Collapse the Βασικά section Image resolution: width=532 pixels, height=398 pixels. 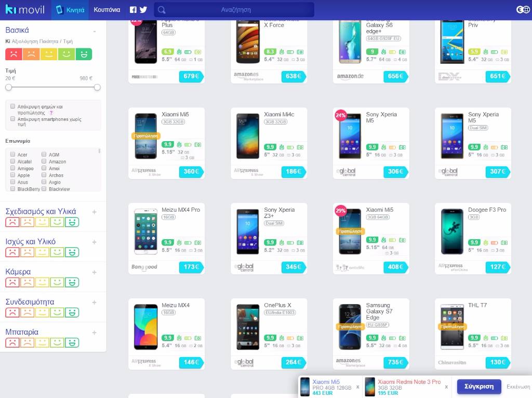[x=95, y=32]
